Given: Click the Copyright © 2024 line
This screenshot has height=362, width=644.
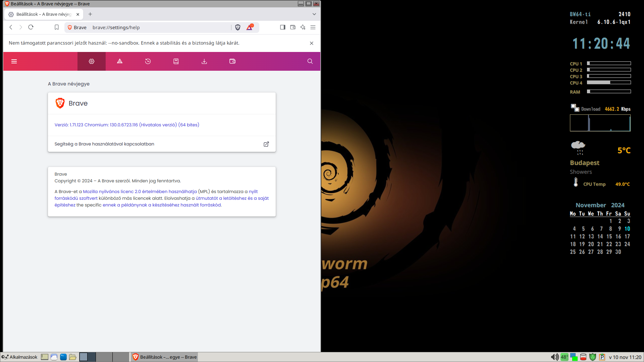Looking at the screenshot, I should point(118,181).
